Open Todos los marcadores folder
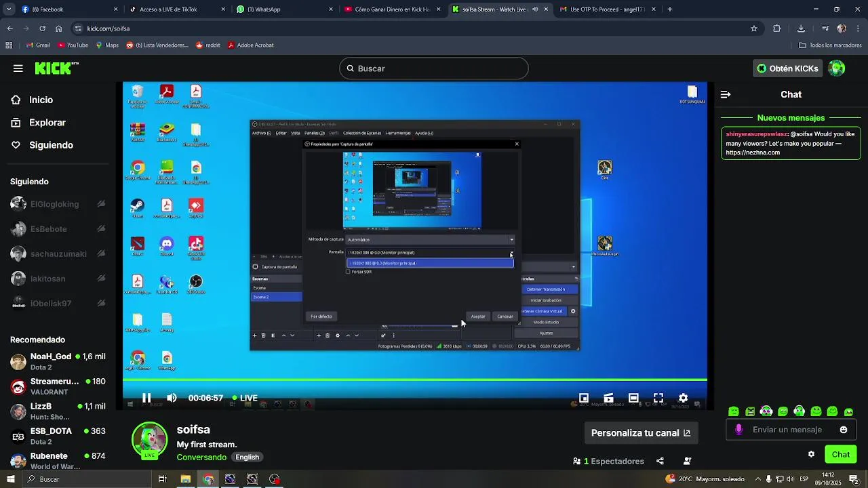 [830, 45]
